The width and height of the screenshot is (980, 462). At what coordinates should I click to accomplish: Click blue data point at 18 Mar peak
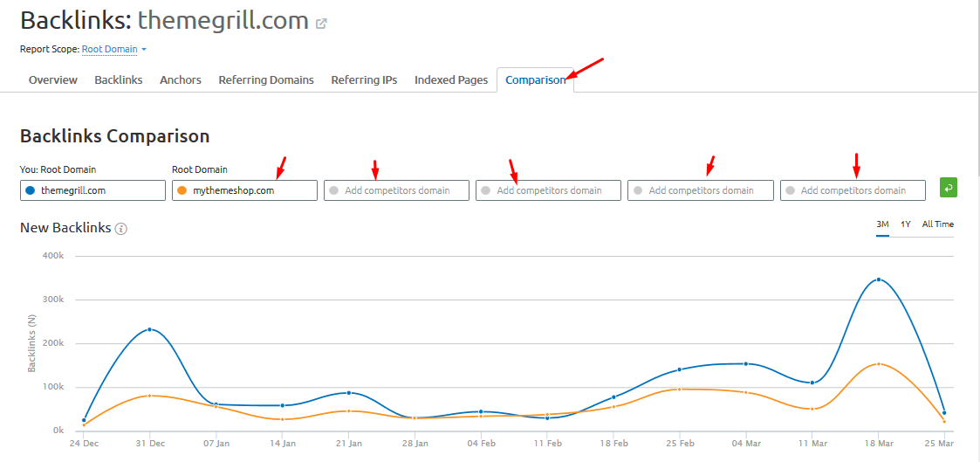[x=879, y=279]
